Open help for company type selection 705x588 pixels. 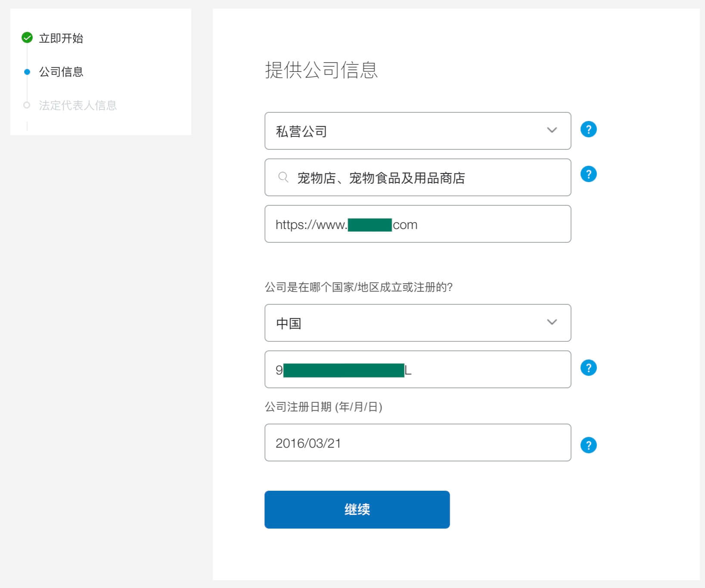tap(588, 129)
